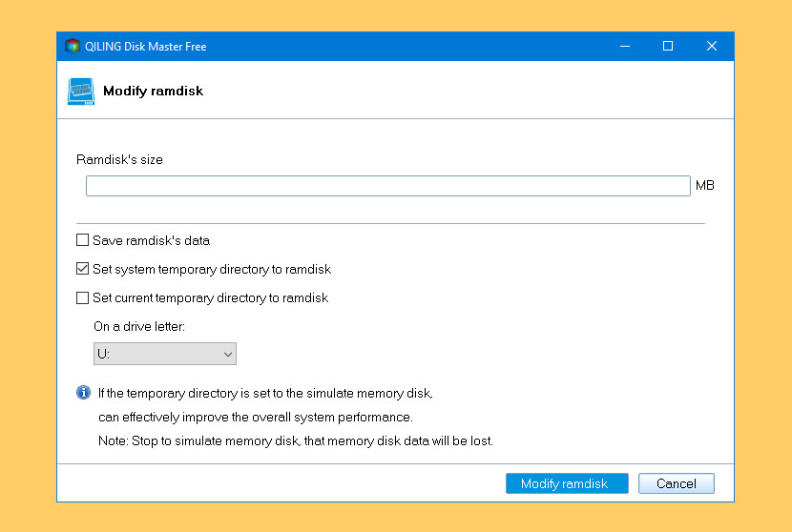Click the QILING app icon in title bar
This screenshot has height=532, width=792.
coord(72,46)
